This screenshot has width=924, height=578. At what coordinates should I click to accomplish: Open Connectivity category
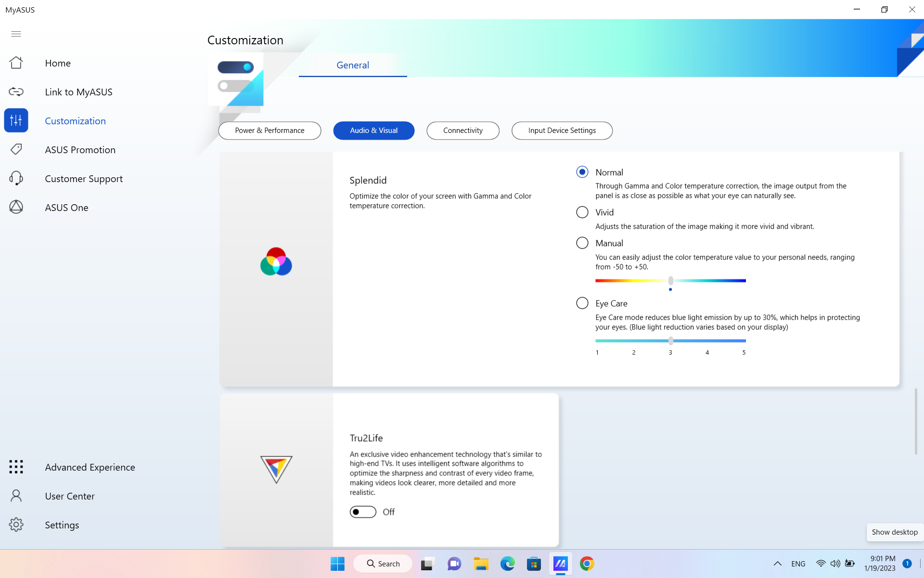click(462, 131)
